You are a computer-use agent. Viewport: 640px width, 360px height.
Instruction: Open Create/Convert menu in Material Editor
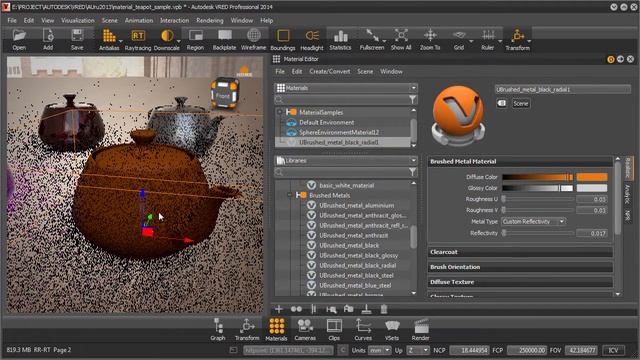(329, 71)
